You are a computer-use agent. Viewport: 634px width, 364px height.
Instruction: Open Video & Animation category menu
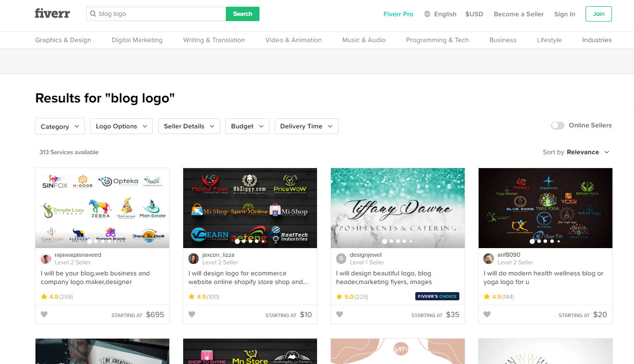(294, 40)
